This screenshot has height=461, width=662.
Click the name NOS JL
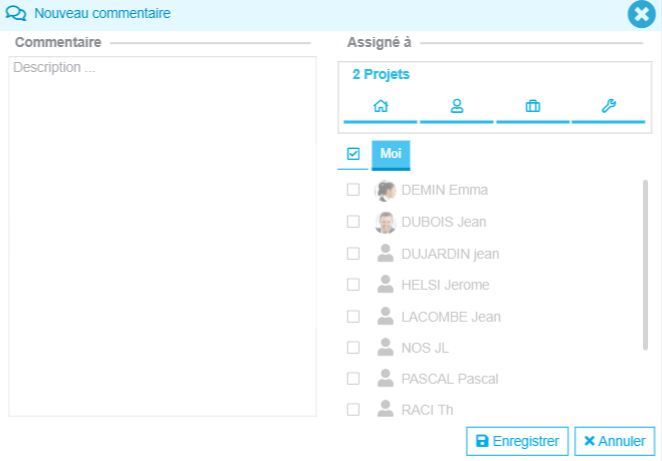425,348
